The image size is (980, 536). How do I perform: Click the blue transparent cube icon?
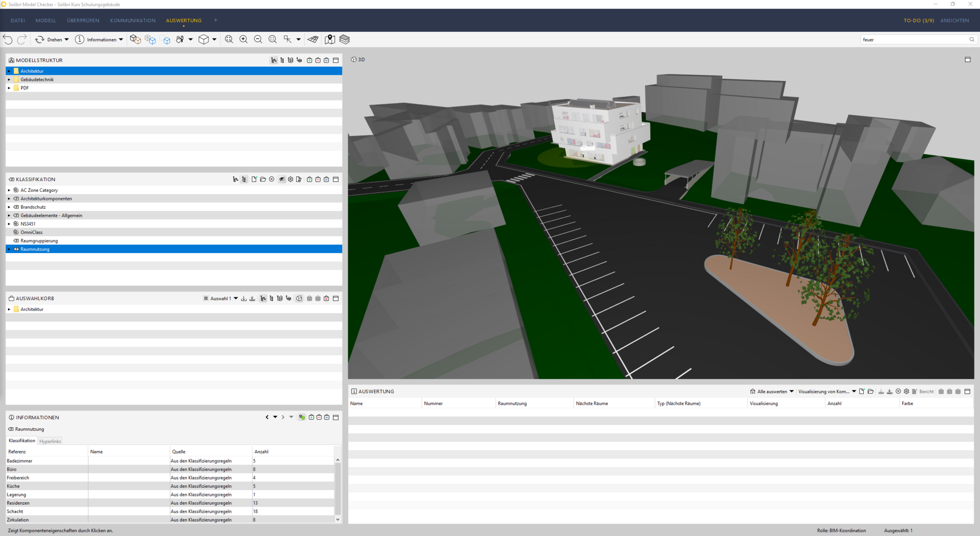point(151,39)
